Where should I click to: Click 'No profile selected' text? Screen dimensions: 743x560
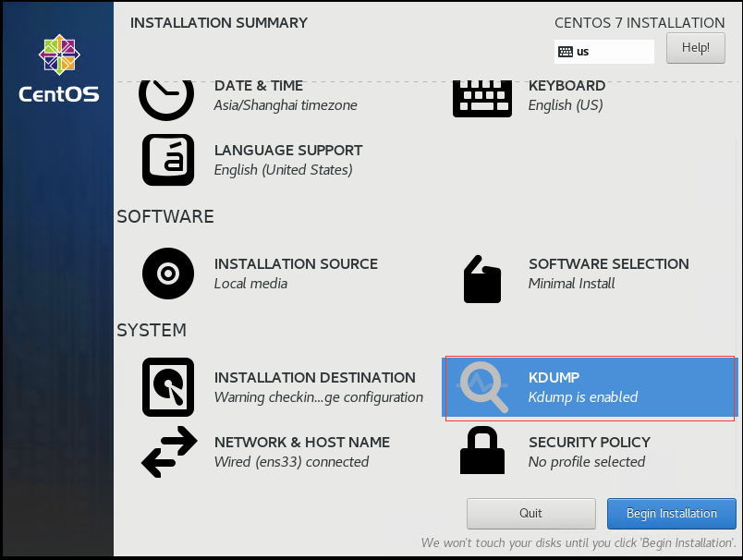[x=587, y=461]
